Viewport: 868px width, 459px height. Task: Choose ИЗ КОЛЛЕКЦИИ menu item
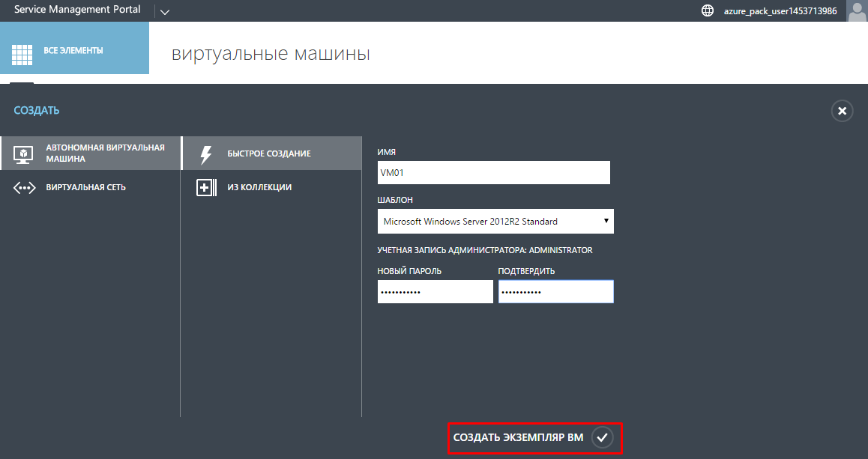tap(259, 187)
